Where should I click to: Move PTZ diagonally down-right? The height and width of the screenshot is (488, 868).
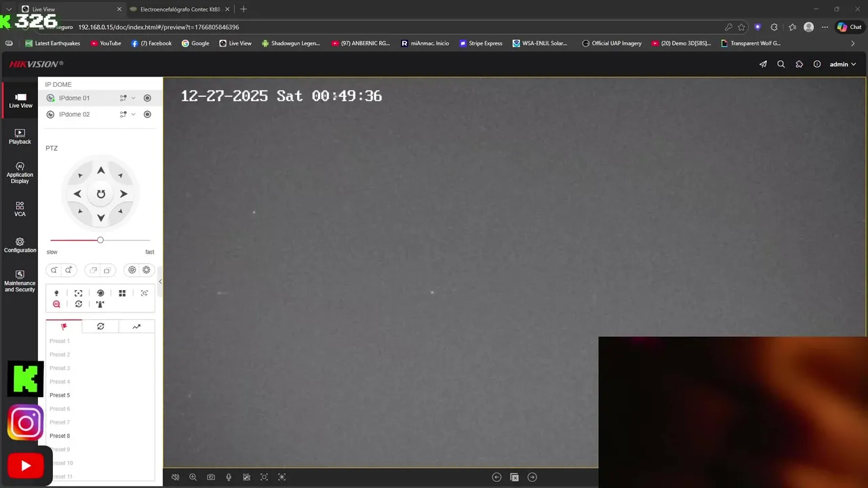(x=121, y=211)
